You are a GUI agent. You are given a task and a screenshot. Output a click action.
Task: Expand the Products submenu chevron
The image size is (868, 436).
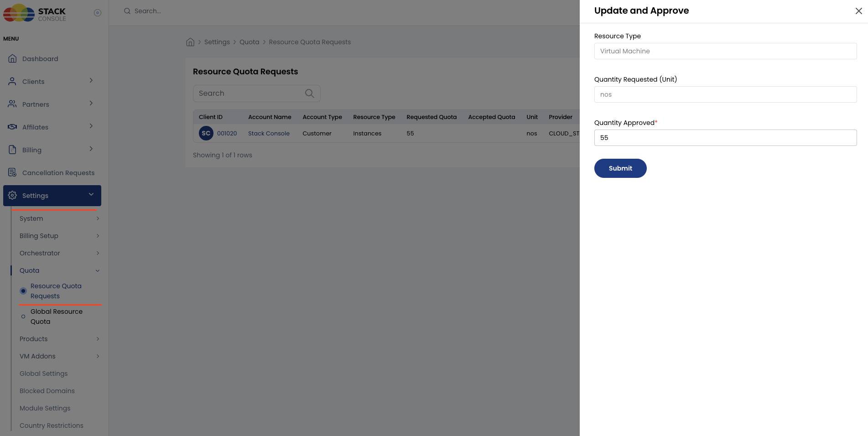coord(98,339)
